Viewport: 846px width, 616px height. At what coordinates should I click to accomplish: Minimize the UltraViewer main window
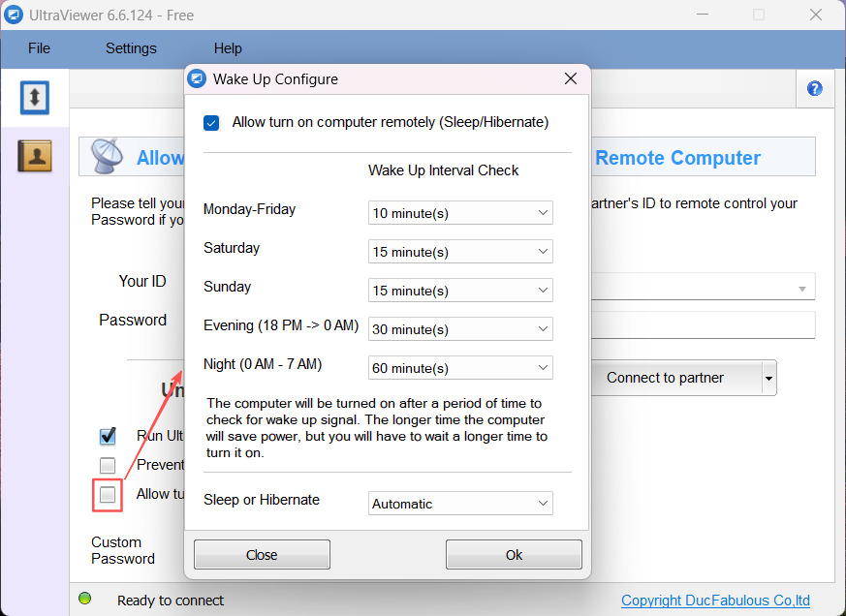tap(703, 15)
